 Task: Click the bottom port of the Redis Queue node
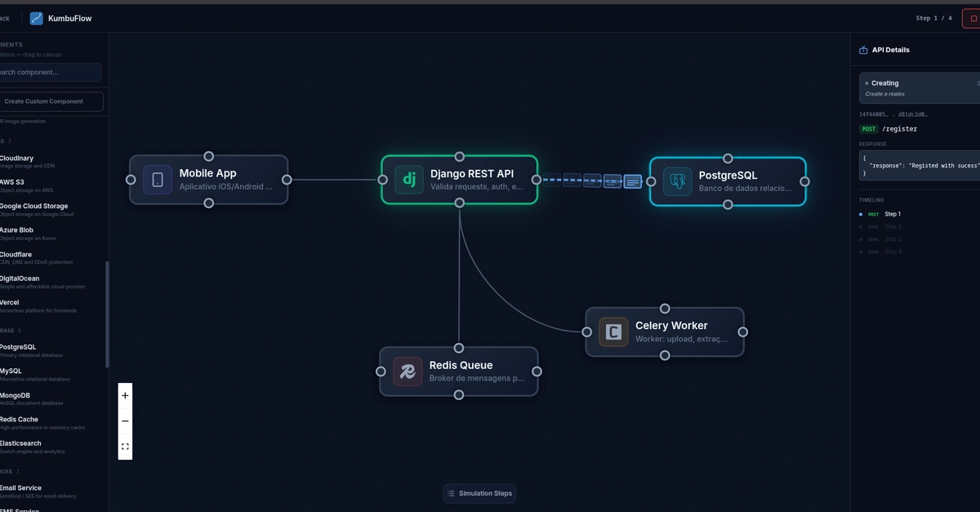click(459, 395)
